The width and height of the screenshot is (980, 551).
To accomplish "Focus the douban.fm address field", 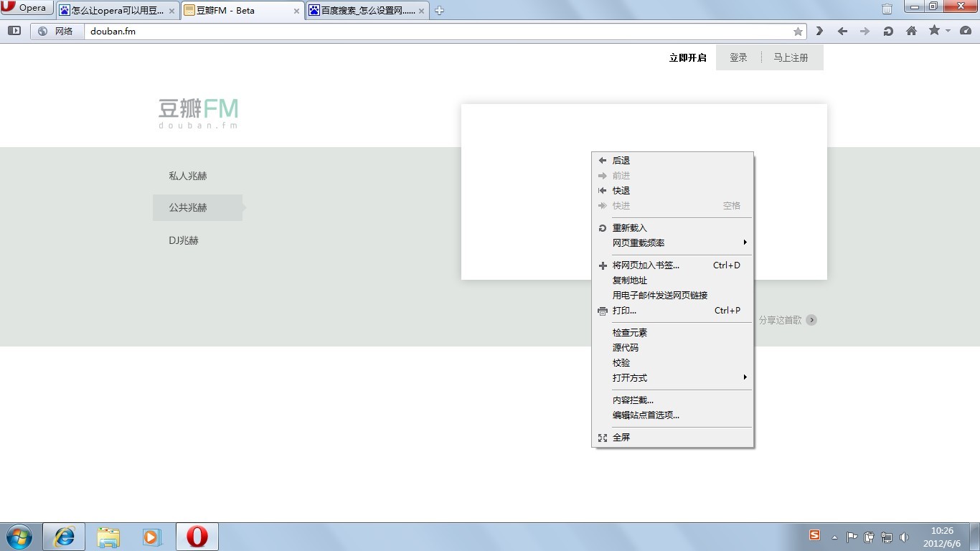I will pos(438,32).
